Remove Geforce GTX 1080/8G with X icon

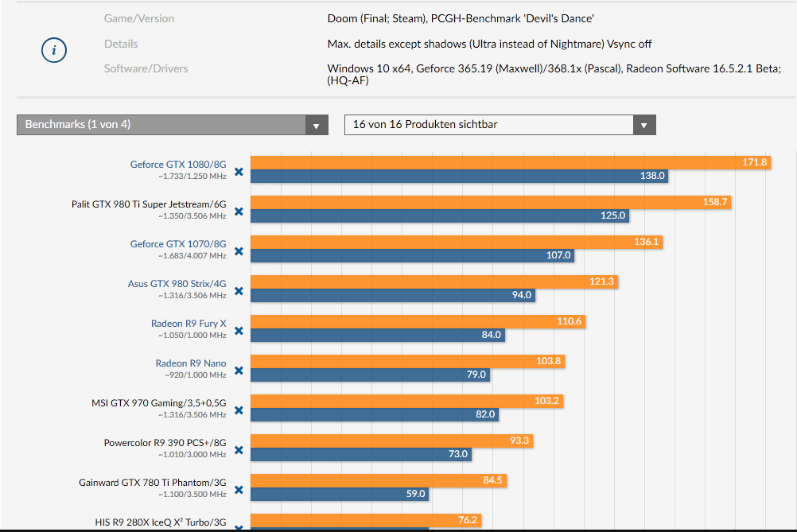(238, 173)
